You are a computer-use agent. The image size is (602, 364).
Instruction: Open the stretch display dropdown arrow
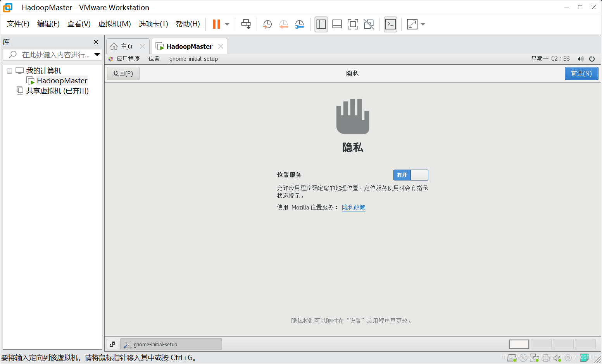tap(423, 24)
